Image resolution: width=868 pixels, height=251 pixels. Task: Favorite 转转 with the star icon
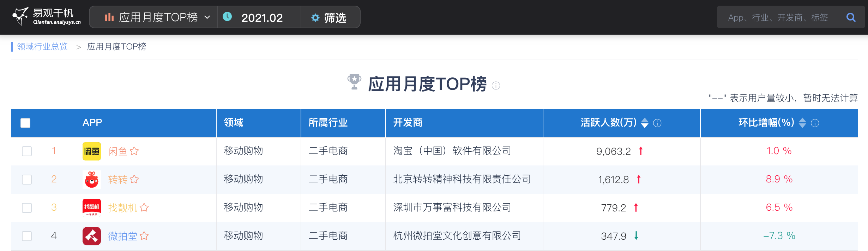pos(134,179)
